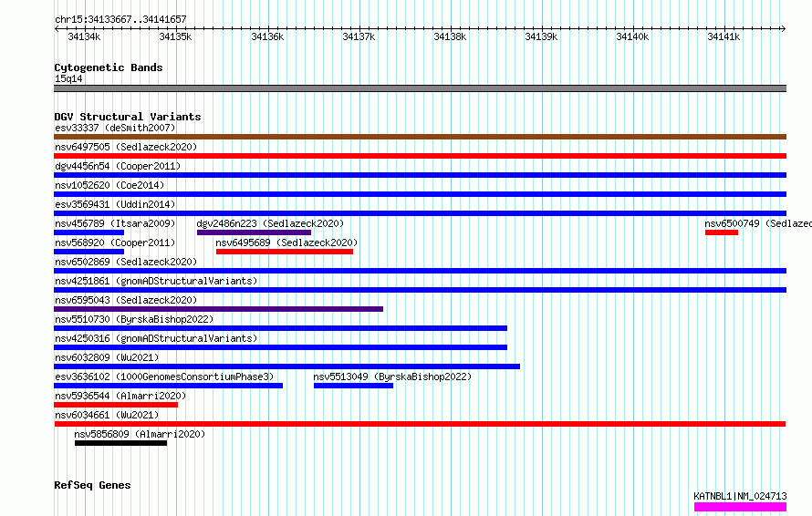Click the blue nsv5510730 variant bar
The width and height of the screenshot is (812, 516).
[281, 328]
